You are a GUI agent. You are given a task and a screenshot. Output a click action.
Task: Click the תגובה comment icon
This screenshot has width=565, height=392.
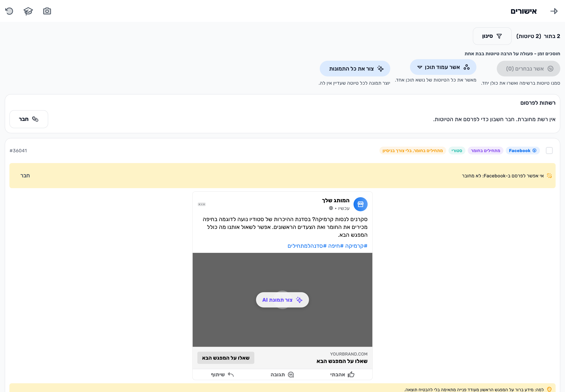pyautogui.click(x=291, y=375)
